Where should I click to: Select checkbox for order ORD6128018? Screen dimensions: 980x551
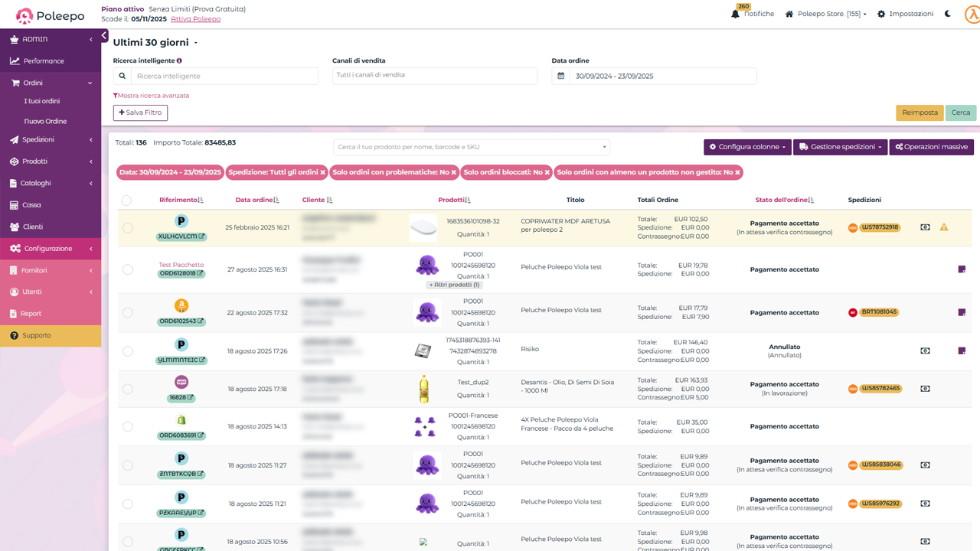point(127,269)
